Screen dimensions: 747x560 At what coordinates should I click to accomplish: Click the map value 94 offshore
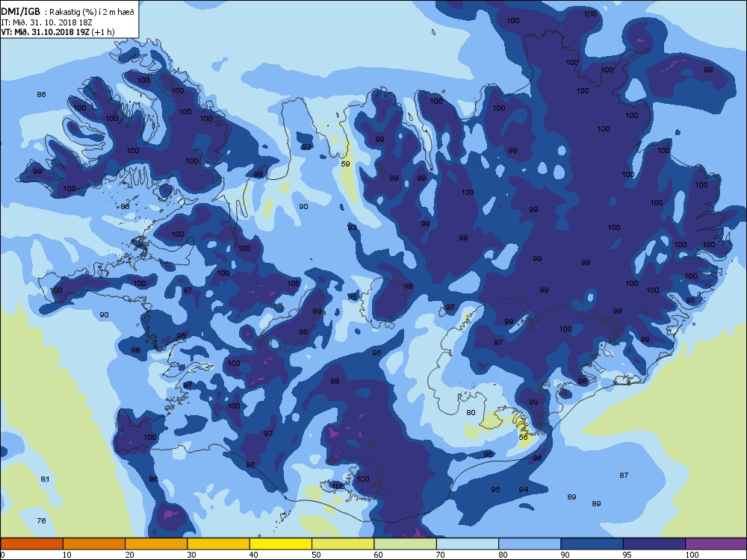point(524,490)
